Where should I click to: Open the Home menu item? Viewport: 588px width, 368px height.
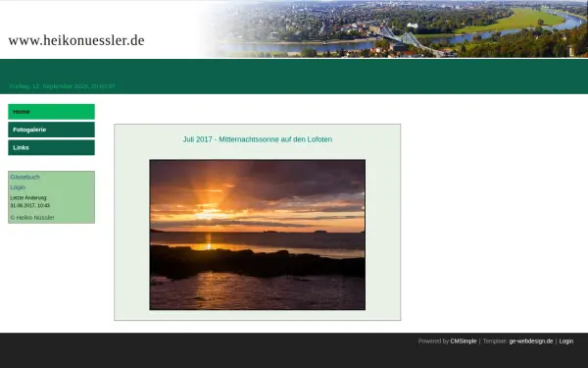51,112
